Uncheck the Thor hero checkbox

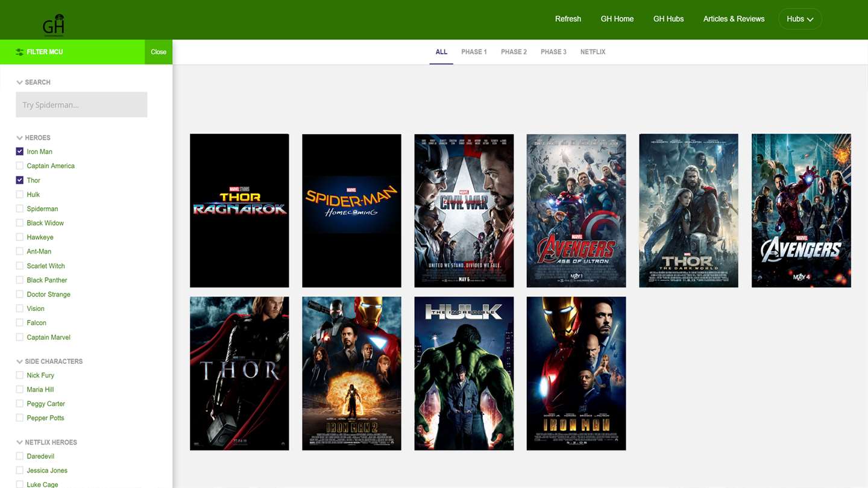(20, 180)
